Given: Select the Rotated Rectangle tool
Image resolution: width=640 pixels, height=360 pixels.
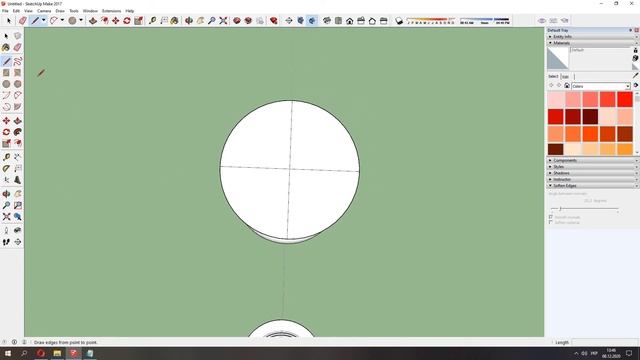Looking at the screenshot, I should [18, 73].
